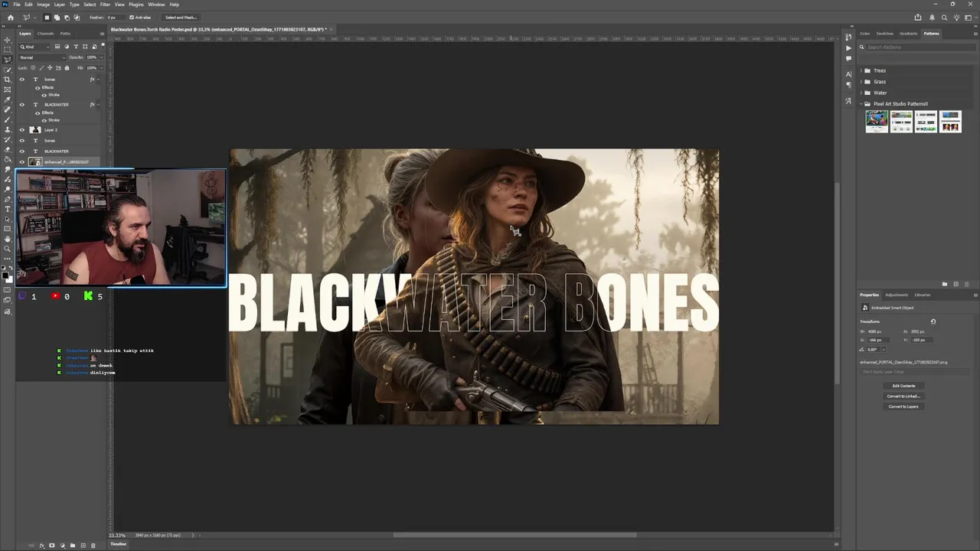The height and width of the screenshot is (551, 980).
Task: Click the Share icon top right
Action: click(918, 17)
